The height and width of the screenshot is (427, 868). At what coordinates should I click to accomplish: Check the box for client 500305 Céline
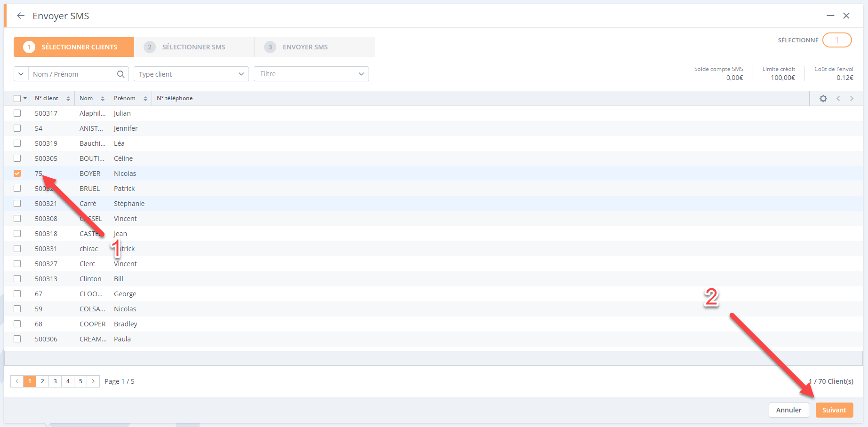[17, 158]
